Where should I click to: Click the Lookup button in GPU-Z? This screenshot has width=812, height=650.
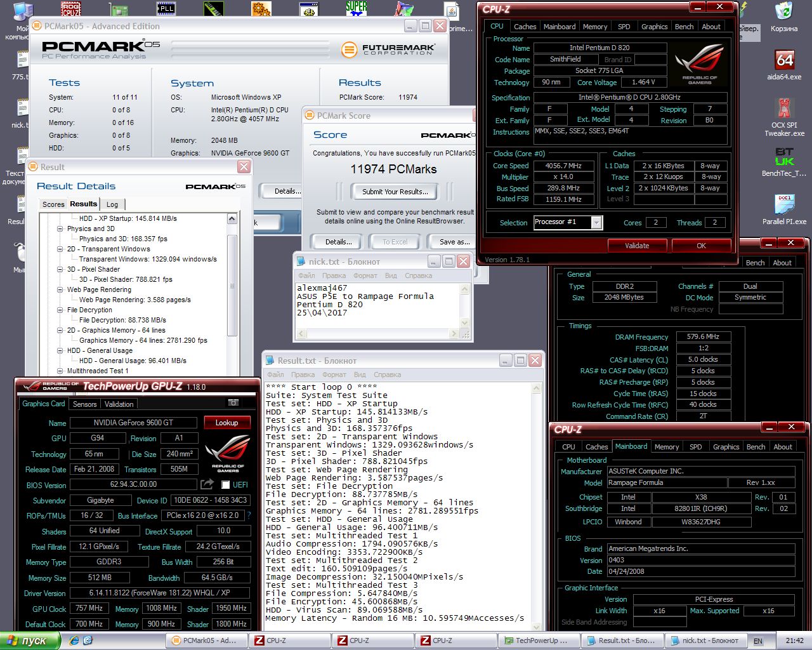[x=226, y=423]
